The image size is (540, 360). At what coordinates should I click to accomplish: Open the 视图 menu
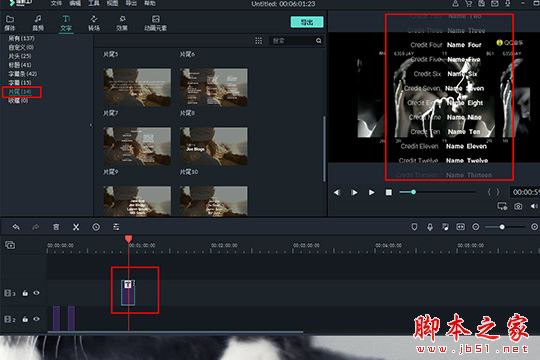(x=112, y=3)
